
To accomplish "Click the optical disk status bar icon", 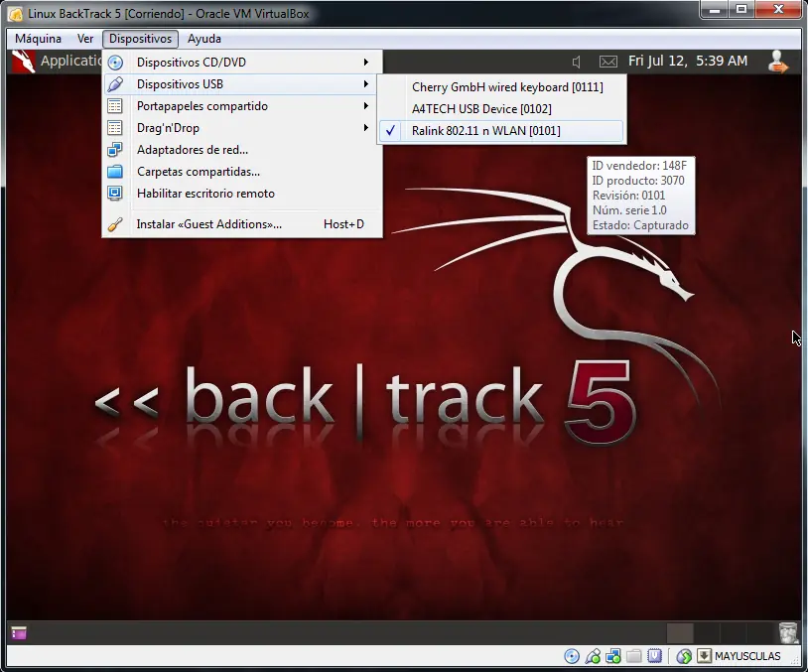I will 572,656.
